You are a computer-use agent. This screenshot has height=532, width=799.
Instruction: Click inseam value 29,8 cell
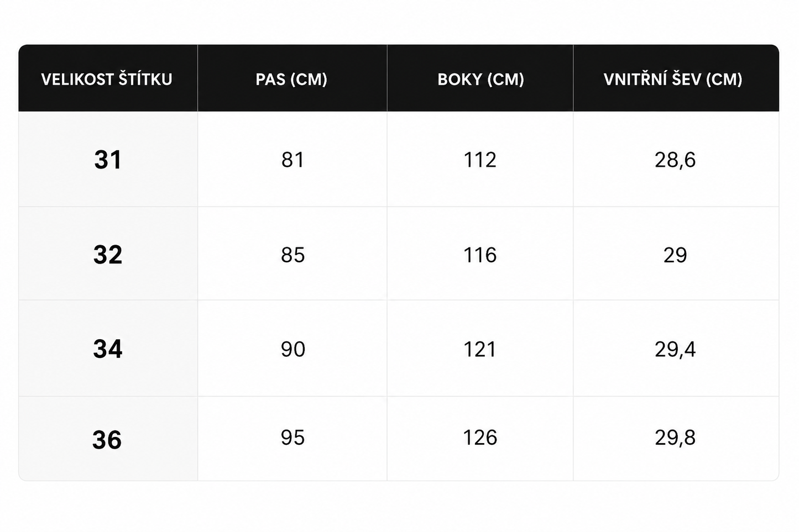click(x=676, y=439)
